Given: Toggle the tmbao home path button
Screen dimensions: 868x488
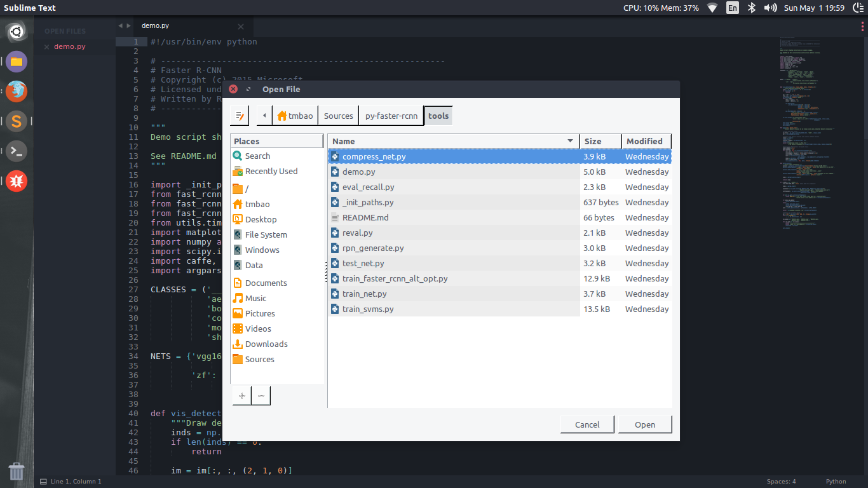Looking at the screenshot, I should (295, 116).
